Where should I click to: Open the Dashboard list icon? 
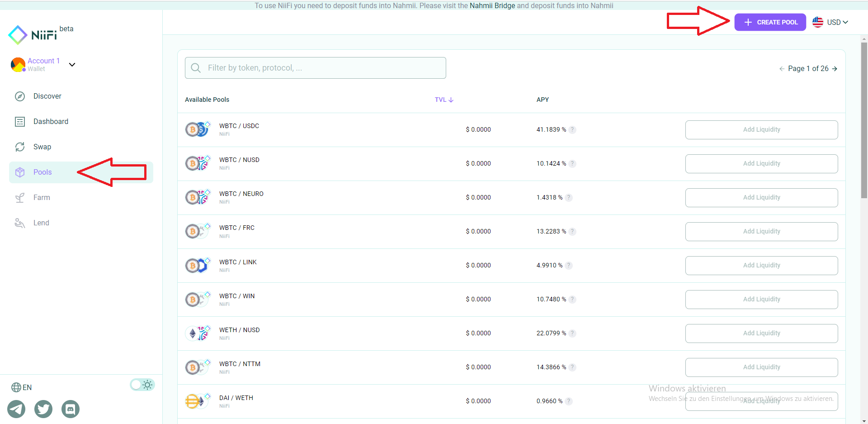[20, 121]
